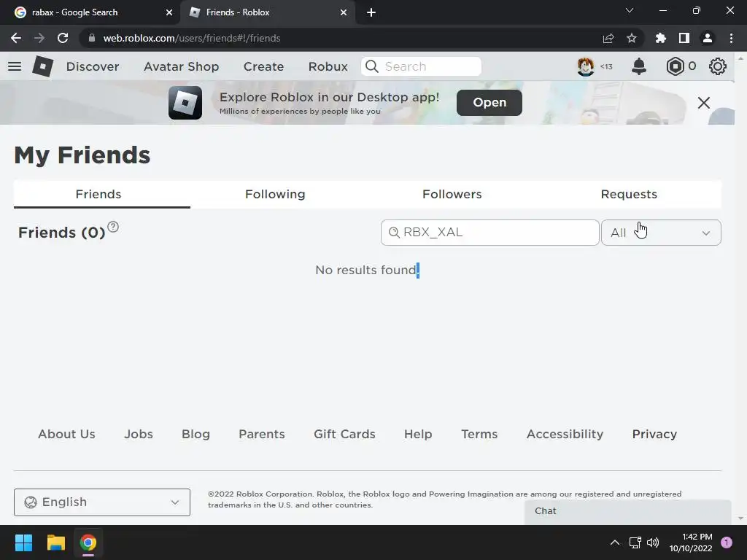Open Terms link
The image size is (747, 560).
[x=479, y=434]
